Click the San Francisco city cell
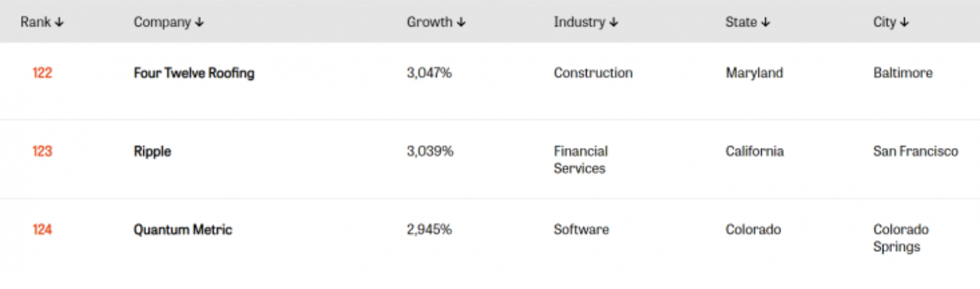The width and height of the screenshot is (980, 289). 916,151
